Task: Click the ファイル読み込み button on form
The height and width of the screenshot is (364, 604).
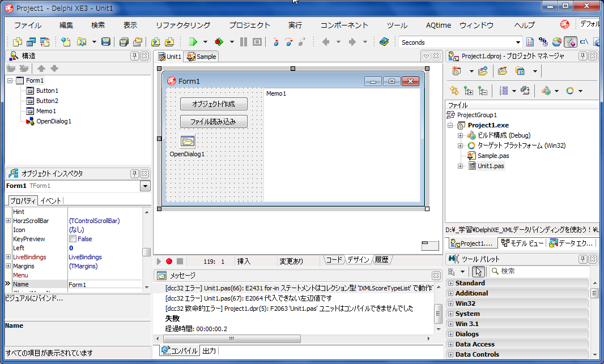Action: point(214,122)
